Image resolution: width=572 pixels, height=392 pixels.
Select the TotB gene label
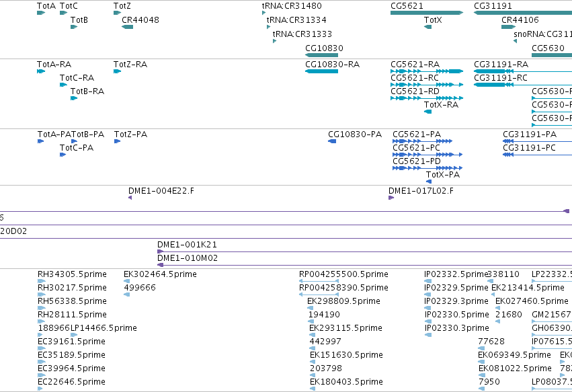[x=79, y=19]
